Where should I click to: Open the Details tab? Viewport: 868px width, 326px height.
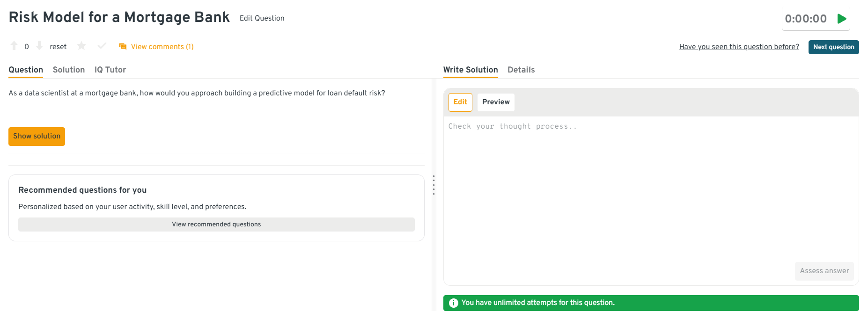point(521,70)
